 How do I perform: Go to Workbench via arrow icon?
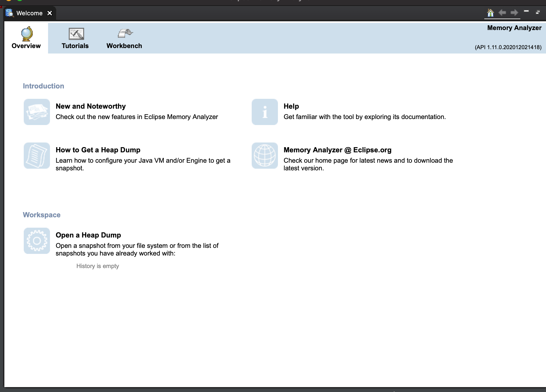coord(125,33)
